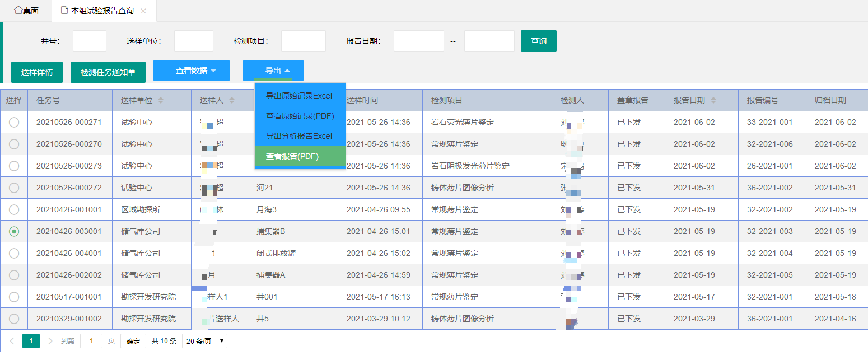Select row 20210426-004001 radio button
The image size is (868, 360).
[x=15, y=253]
